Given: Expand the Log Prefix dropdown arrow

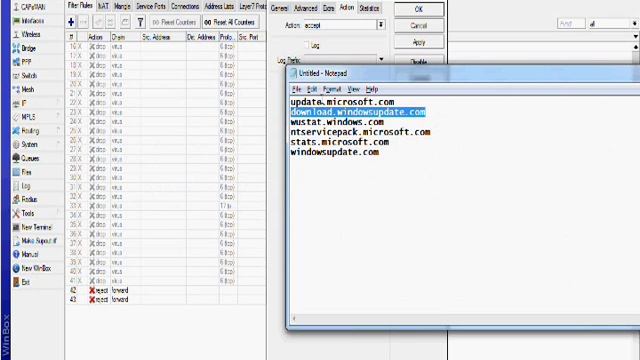Looking at the screenshot, I should [x=381, y=60].
